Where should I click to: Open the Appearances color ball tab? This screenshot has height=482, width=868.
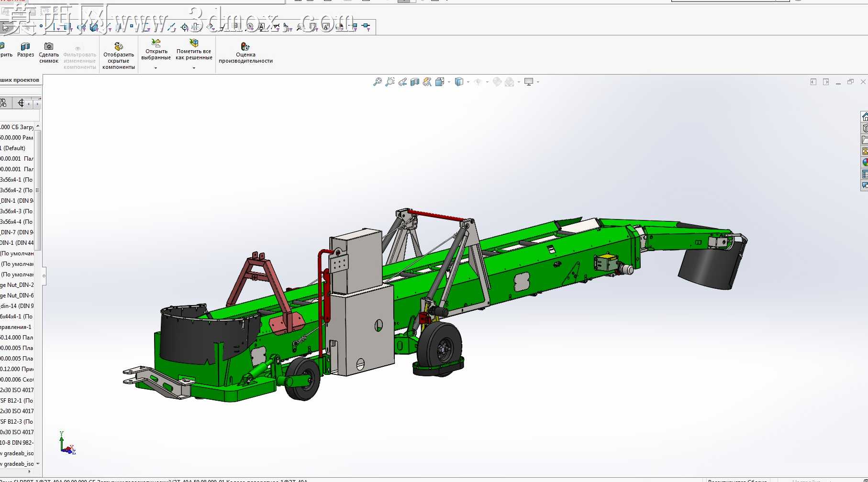(865, 163)
